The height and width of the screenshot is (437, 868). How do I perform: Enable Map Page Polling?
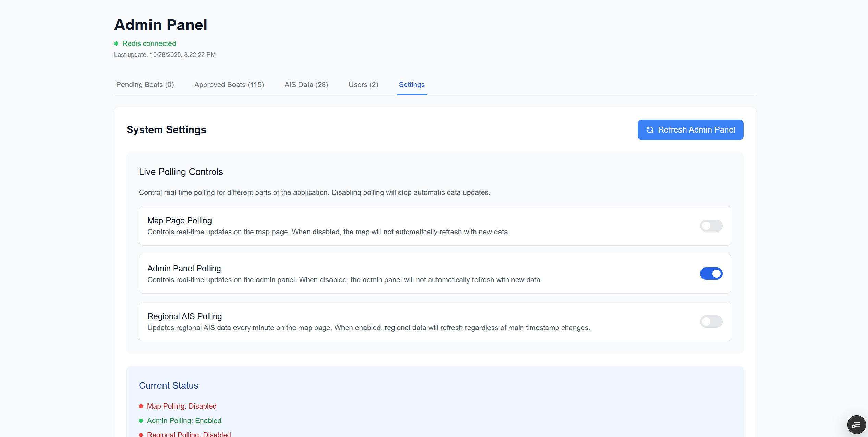[x=711, y=226]
